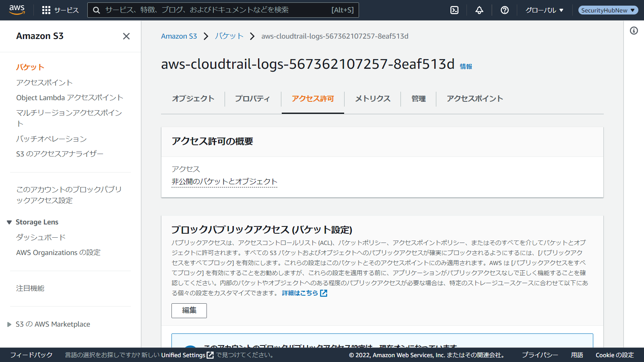644x362 pixels.
Task: Open the info panel icon at right
Action: pyautogui.click(x=634, y=31)
